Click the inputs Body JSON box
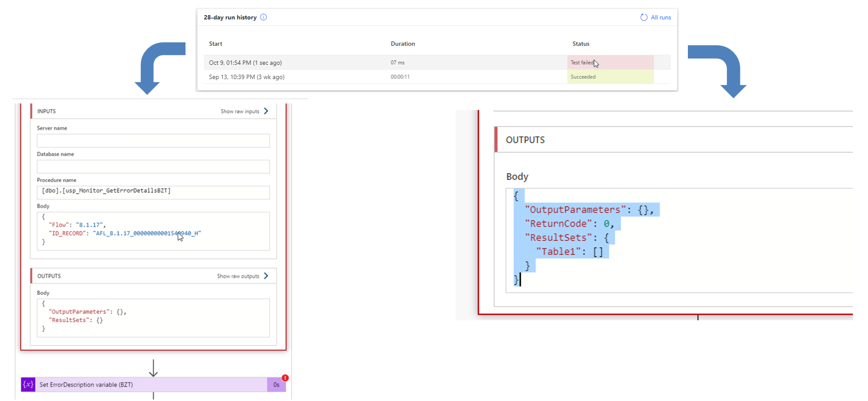868x401 pixels. click(x=153, y=231)
